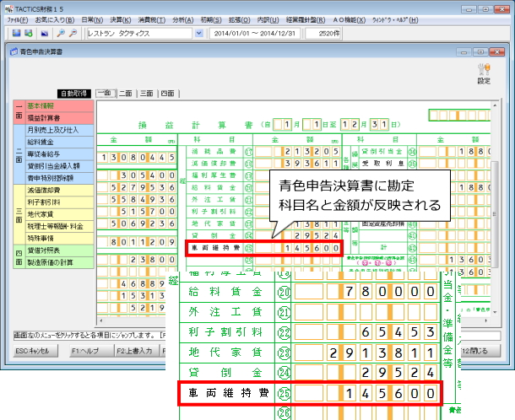Open the 設定 settings tool icon
The image size is (515, 420).
484,73
